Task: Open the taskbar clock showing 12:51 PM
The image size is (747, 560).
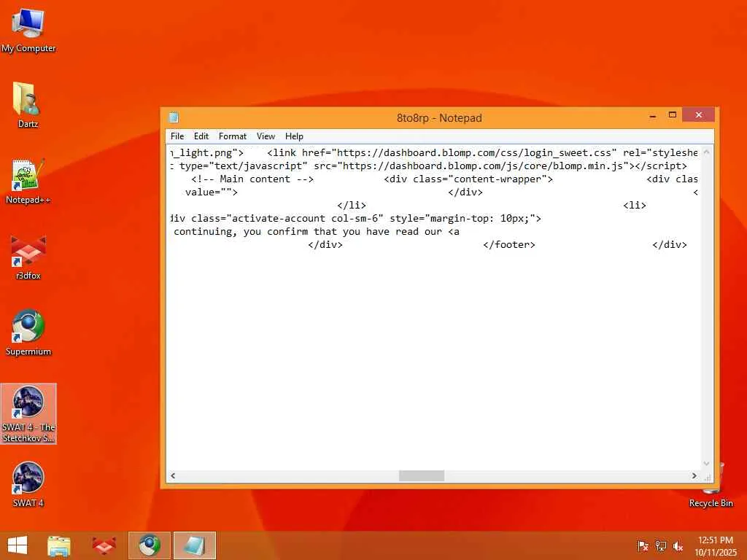Action: click(x=716, y=546)
